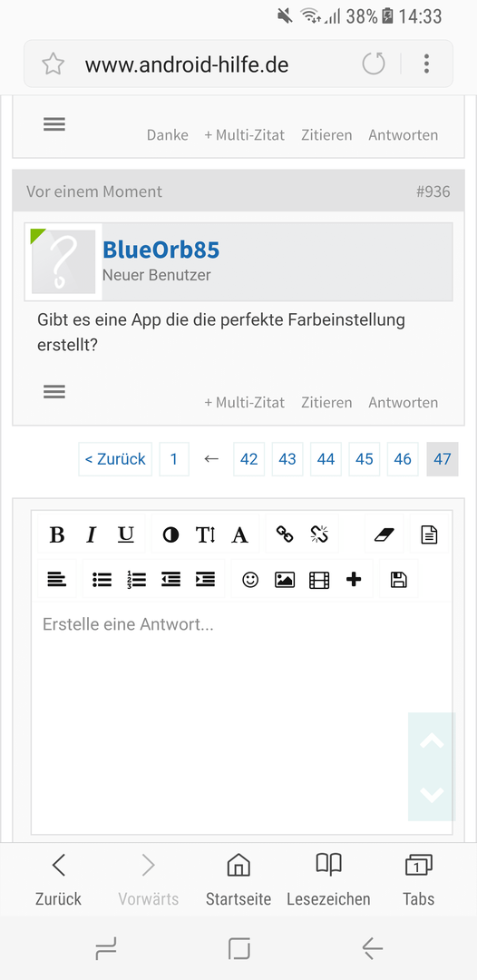Go to page 45 of thread

coord(364,459)
